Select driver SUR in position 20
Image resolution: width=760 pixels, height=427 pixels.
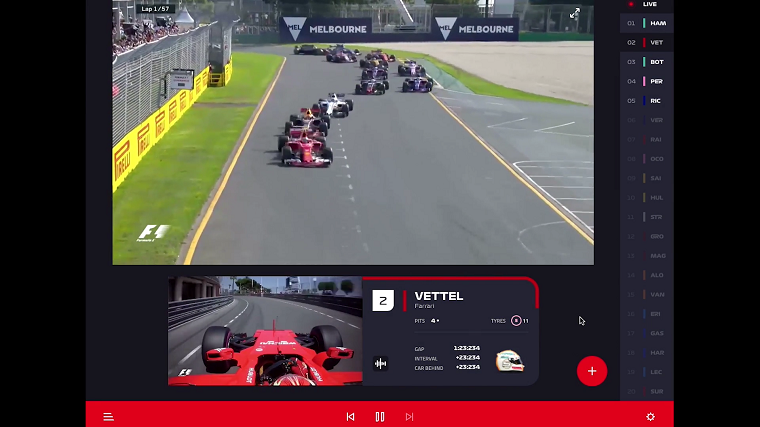click(647, 391)
